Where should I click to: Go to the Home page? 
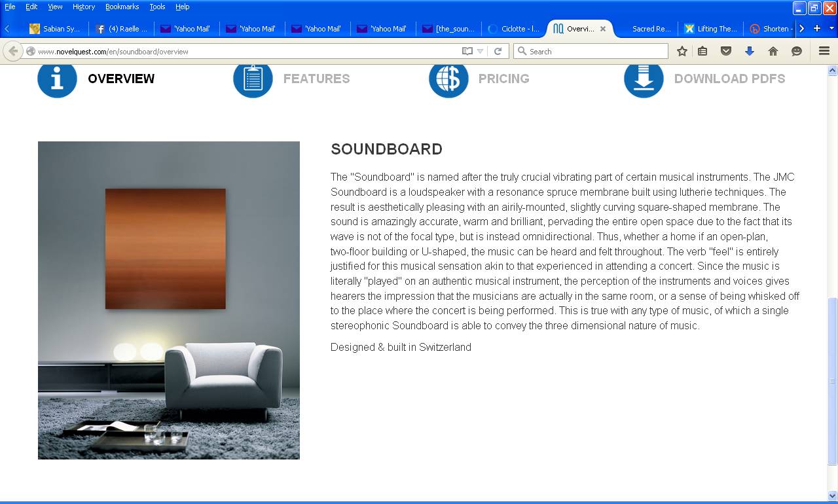[773, 51]
